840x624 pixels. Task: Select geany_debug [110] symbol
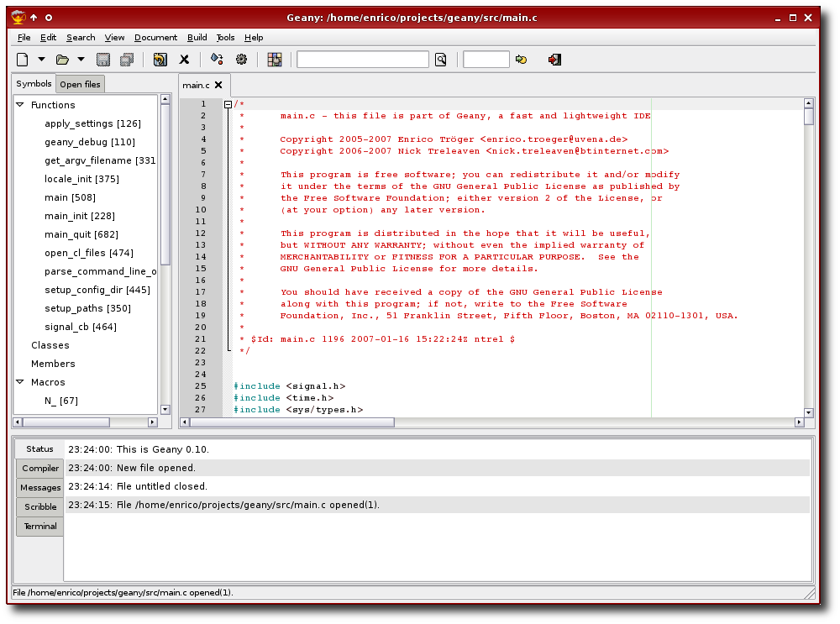(x=90, y=142)
